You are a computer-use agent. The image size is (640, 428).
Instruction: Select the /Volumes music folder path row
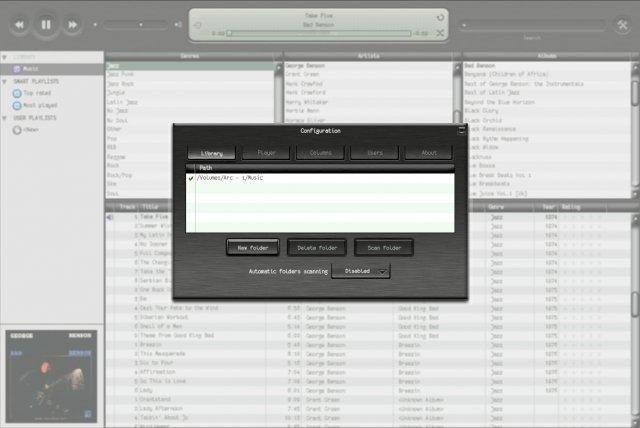[x=320, y=178]
